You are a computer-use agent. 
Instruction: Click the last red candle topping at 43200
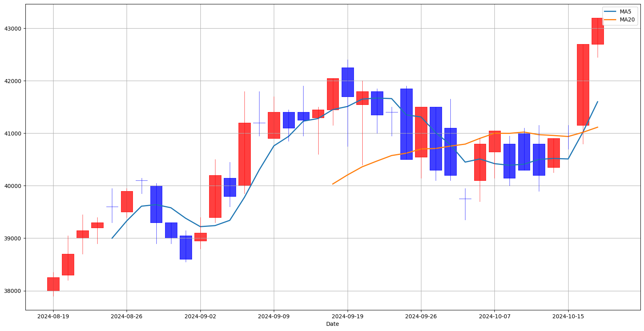tap(598, 31)
